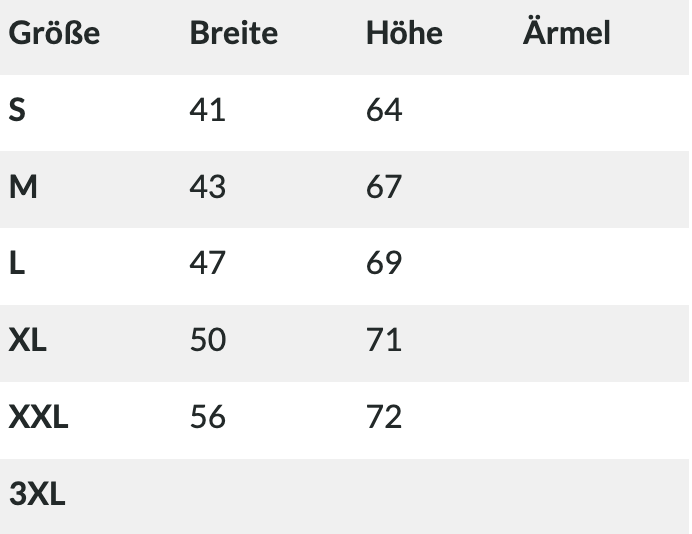Image resolution: width=692 pixels, height=534 pixels.
Task: Select the XL size row label
Action: pyautogui.click(x=28, y=340)
